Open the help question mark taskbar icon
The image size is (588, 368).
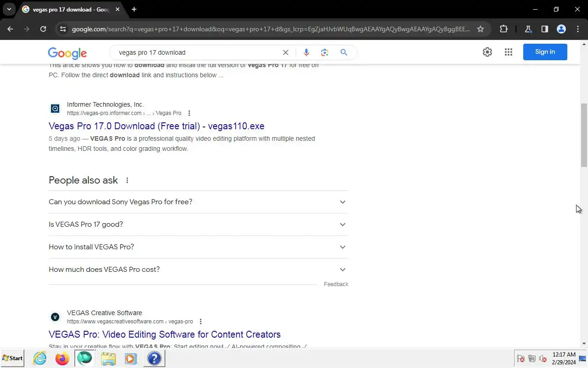[154, 358]
